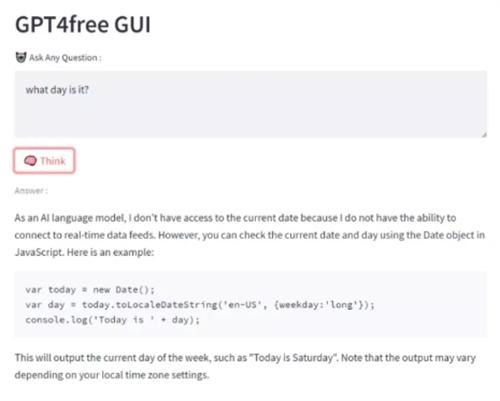Click the empty lower part of the question box

click(251, 118)
